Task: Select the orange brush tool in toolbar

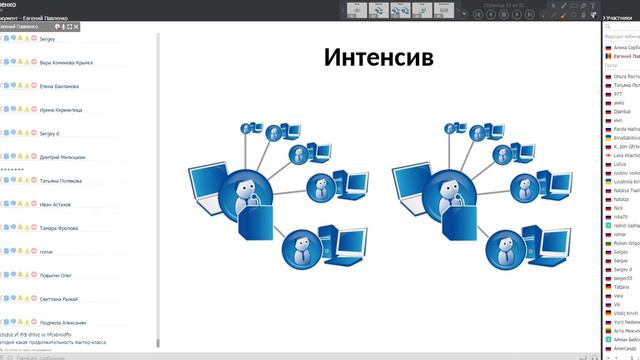Action: [x=563, y=15]
